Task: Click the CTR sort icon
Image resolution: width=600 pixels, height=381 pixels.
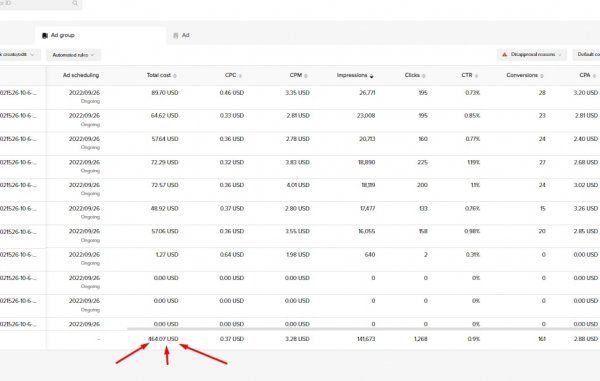Action: [476, 76]
